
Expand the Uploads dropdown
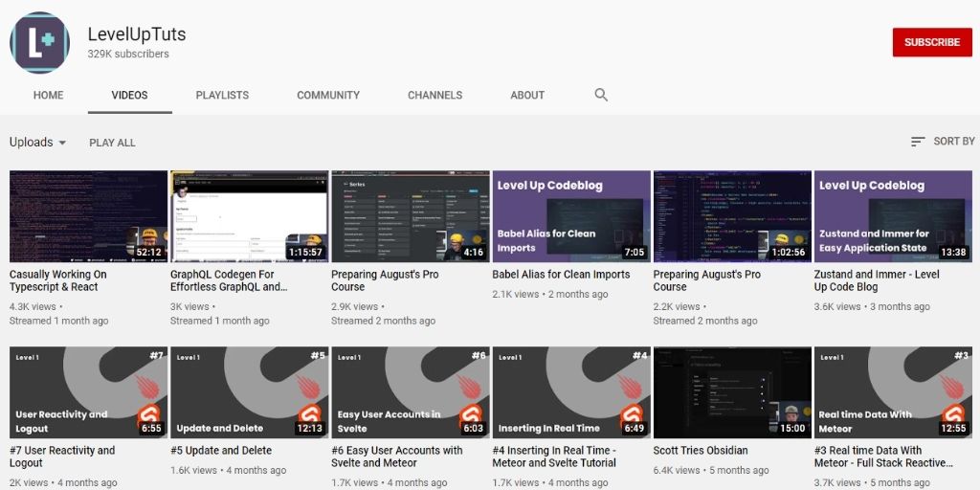(x=37, y=143)
